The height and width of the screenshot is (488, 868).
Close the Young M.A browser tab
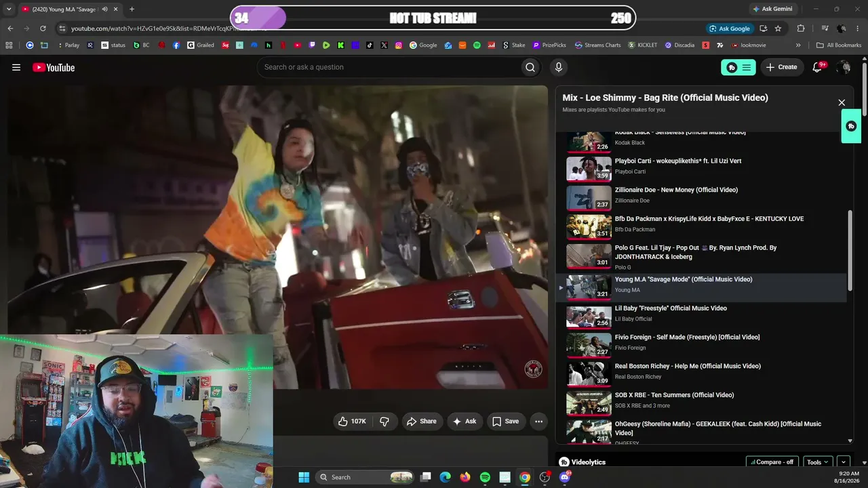coord(115,9)
